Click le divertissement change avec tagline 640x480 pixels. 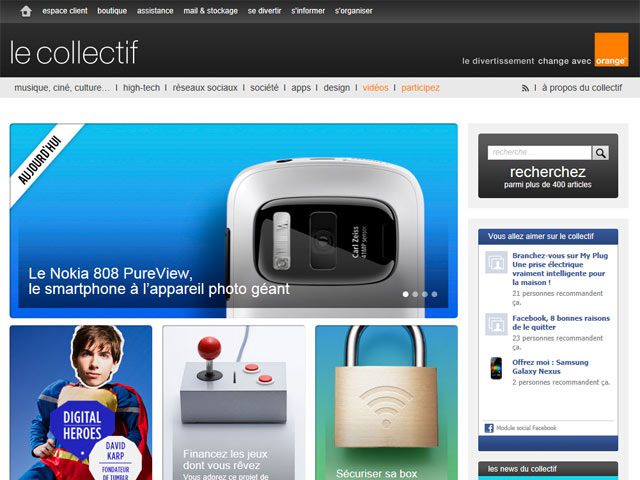click(527, 61)
